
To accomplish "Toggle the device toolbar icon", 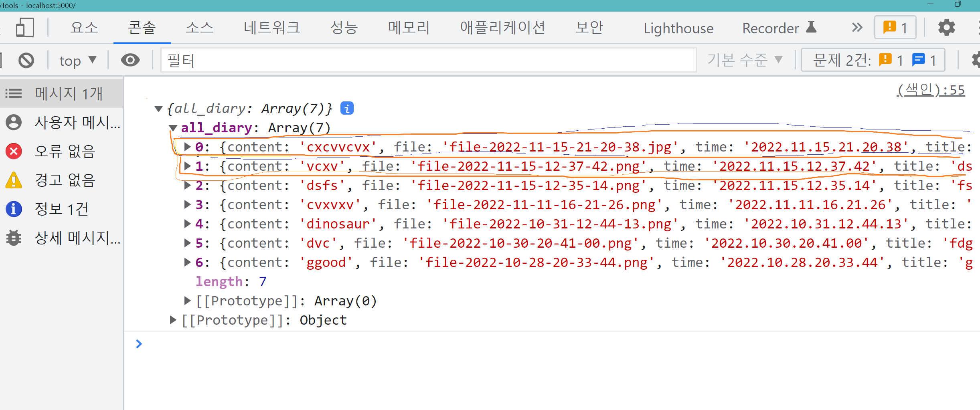I will pos(25,28).
